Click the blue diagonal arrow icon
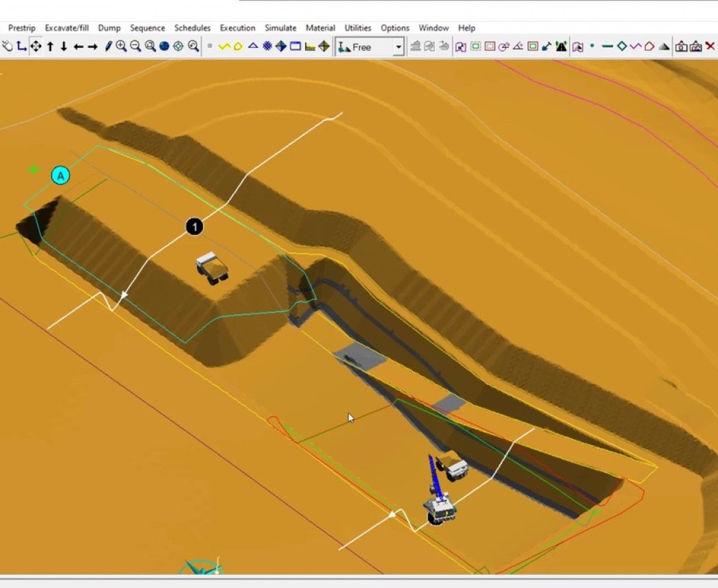 click(x=546, y=46)
